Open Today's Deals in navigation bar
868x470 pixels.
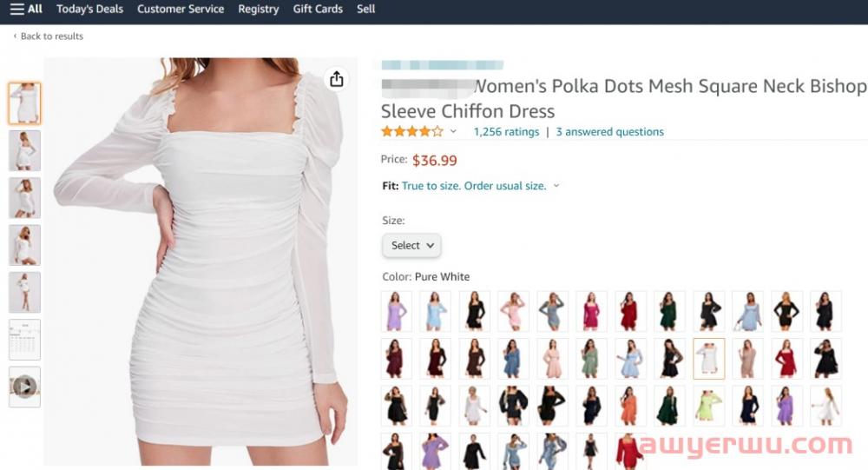tap(89, 9)
